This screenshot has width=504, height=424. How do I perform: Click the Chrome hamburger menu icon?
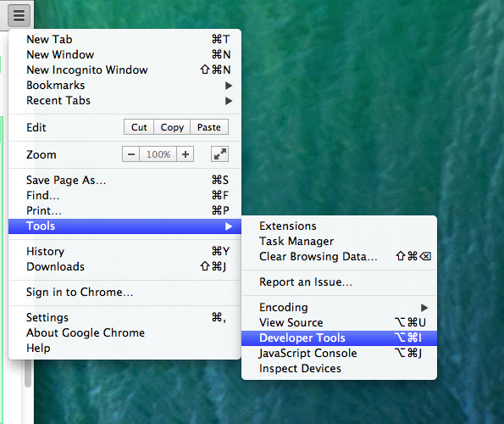(19, 15)
